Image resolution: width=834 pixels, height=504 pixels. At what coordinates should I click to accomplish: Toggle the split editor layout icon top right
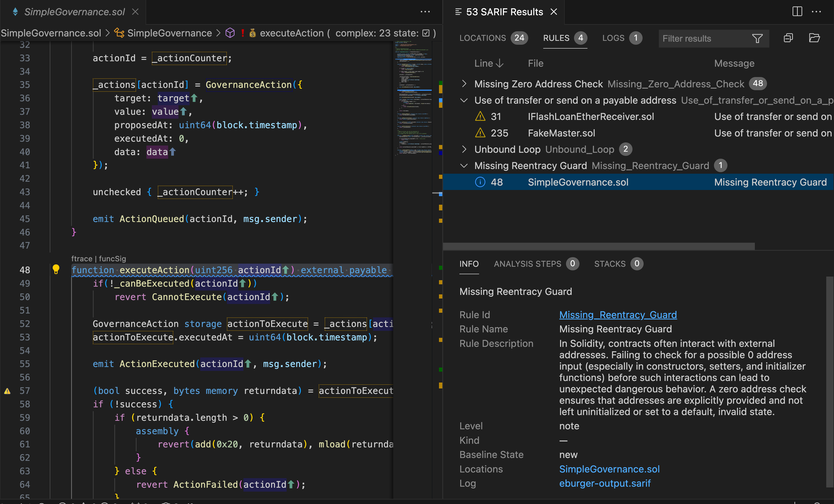coord(797,11)
